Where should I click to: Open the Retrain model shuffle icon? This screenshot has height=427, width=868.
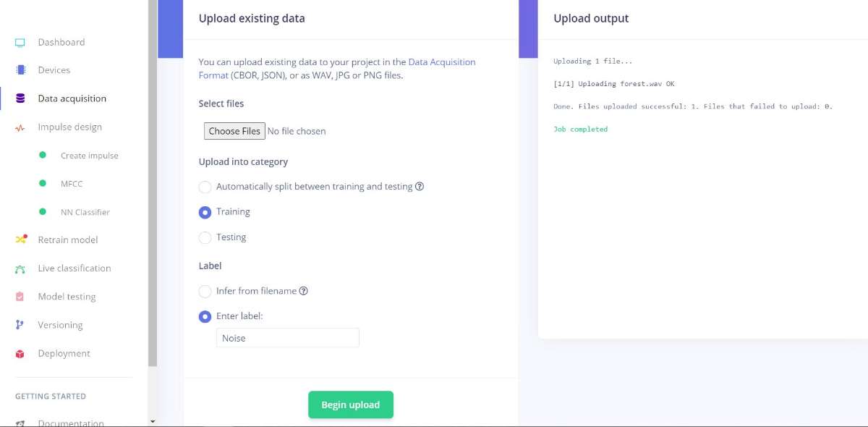pyautogui.click(x=21, y=240)
